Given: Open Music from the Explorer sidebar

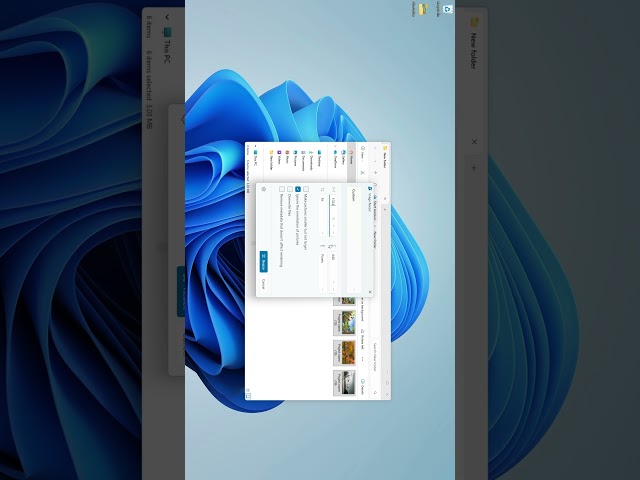Looking at the screenshot, I should pos(287,157).
